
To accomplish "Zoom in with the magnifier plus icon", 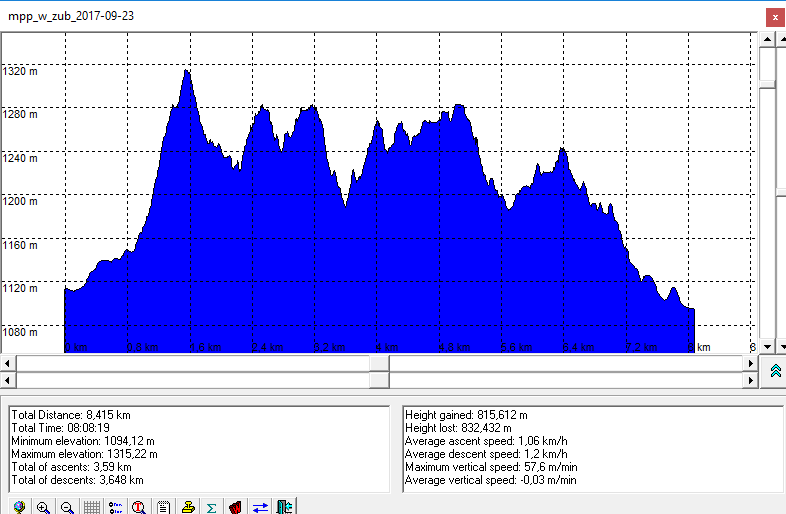I will (43, 506).
